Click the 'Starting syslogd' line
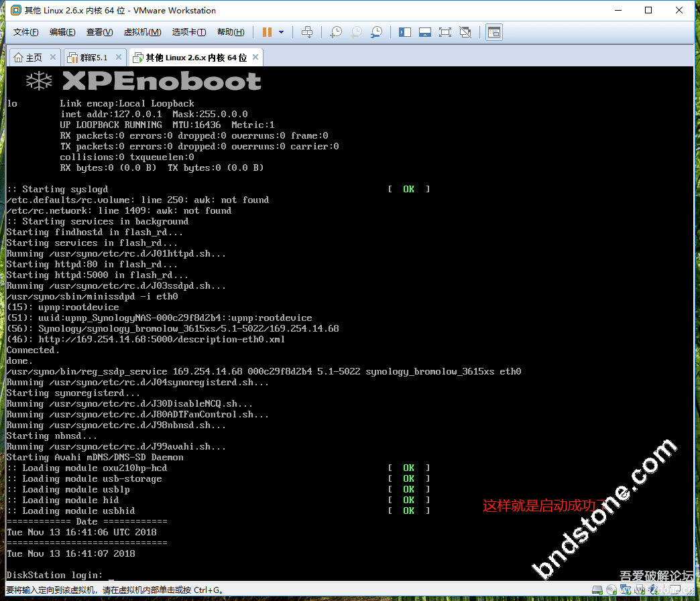This screenshot has height=601, width=700. coord(57,189)
